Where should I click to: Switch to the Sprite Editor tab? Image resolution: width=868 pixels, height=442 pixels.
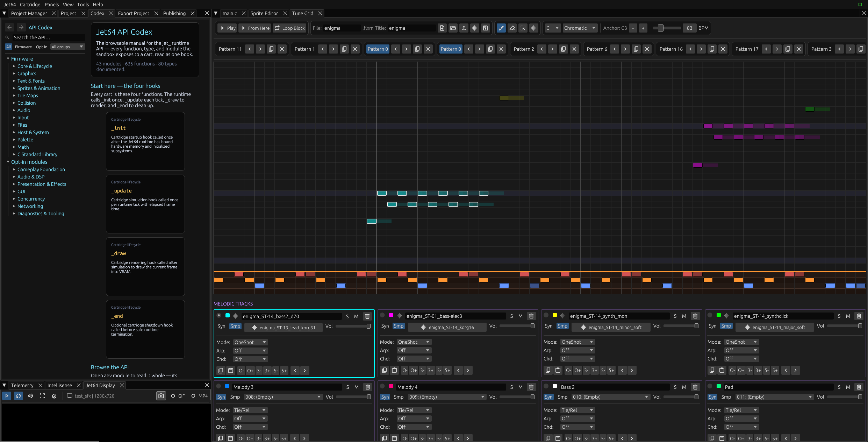[264, 13]
